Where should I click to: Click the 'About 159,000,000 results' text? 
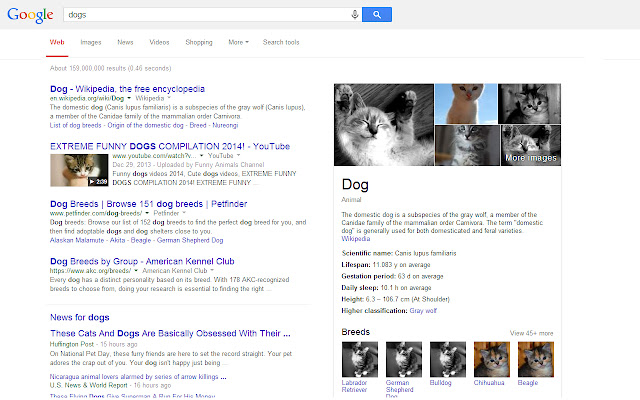pyautogui.click(x=110, y=68)
